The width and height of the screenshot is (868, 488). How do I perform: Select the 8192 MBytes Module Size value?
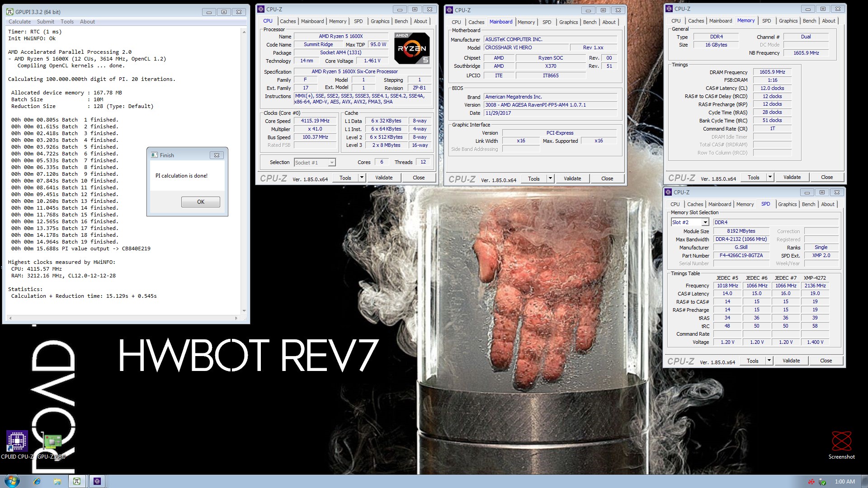[x=741, y=231]
